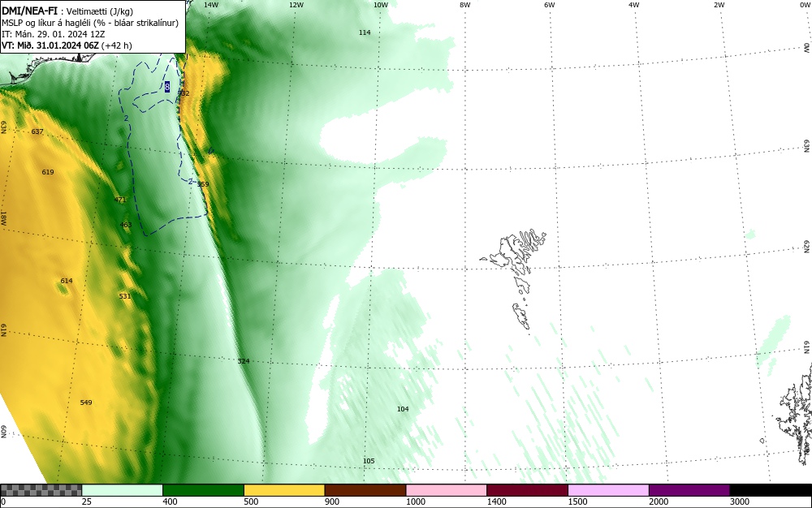
Task: Click the "1500" legend scale number
Action: [578, 502]
